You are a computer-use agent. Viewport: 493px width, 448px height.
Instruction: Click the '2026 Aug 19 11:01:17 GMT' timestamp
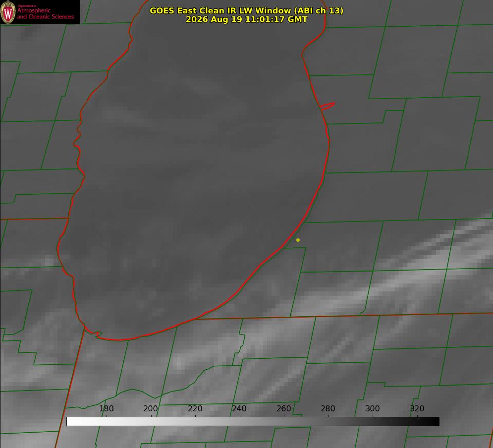coord(247,19)
